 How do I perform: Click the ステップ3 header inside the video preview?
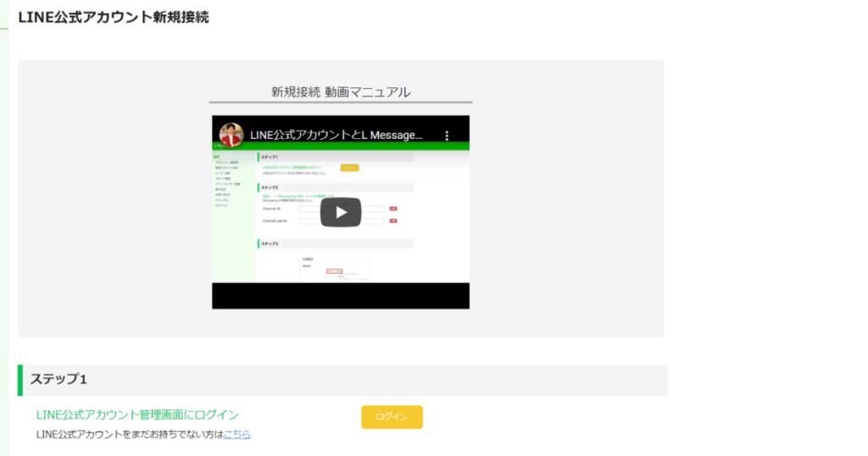tap(336, 243)
